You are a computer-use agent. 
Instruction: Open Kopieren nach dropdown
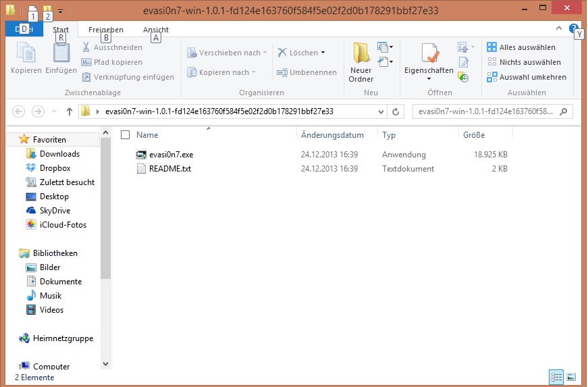pos(221,72)
